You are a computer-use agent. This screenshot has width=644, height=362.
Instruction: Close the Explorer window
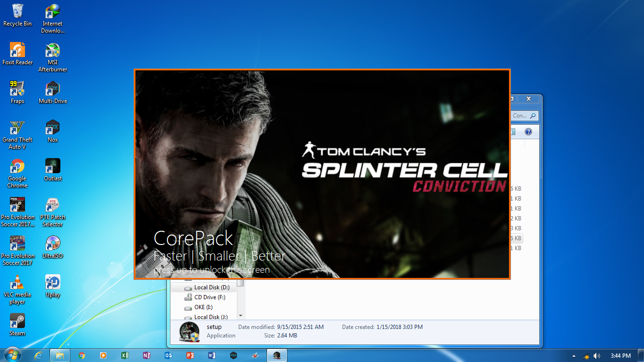pos(528,99)
